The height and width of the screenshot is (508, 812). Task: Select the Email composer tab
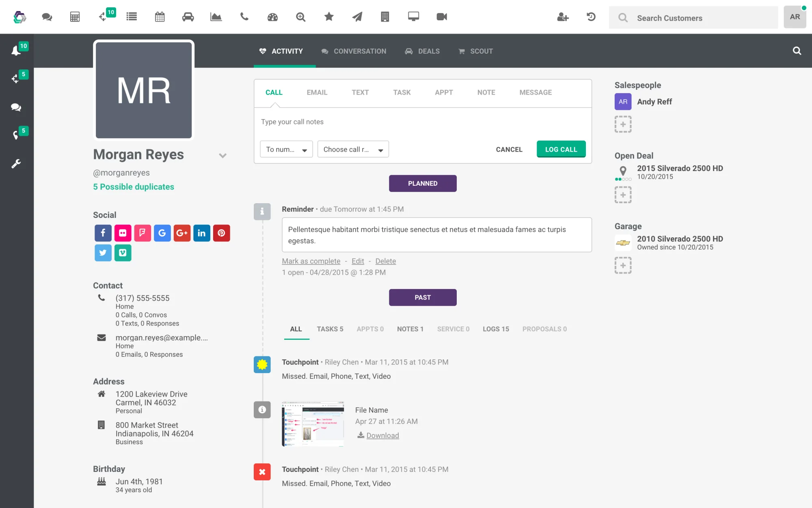[317, 92]
